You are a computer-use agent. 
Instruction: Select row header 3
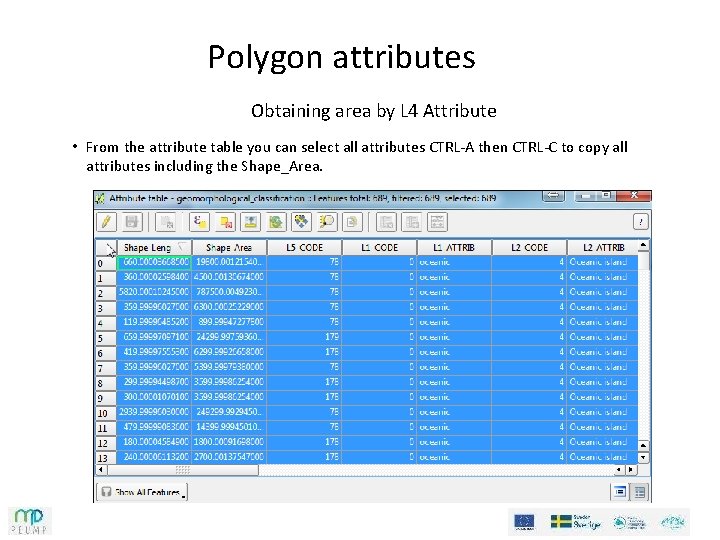(106, 308)
